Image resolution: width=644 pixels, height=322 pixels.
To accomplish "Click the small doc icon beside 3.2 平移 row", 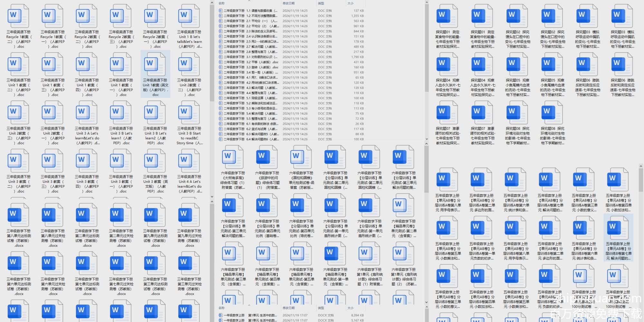I will pos(221,62).
